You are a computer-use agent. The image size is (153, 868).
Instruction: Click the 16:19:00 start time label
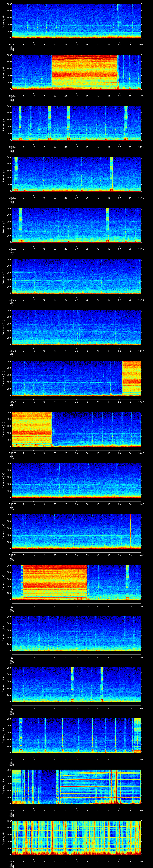tap(12, 555)
